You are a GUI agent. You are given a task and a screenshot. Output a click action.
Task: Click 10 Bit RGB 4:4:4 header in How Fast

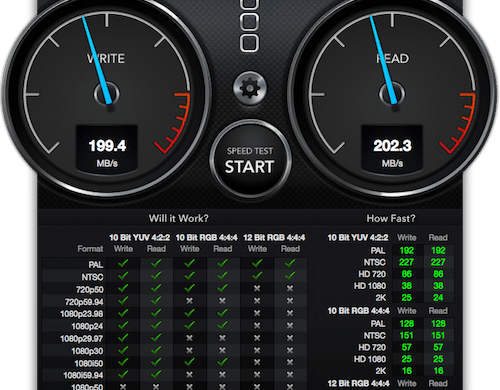tap(358, 311)
